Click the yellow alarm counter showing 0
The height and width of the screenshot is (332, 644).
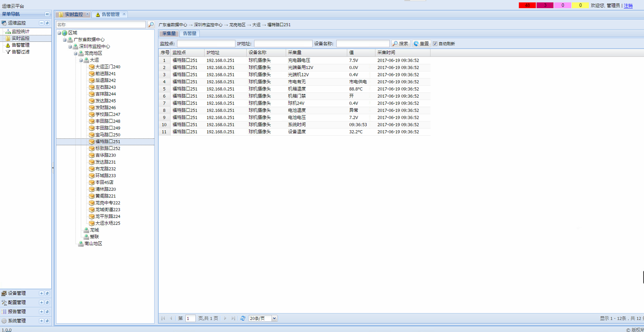[580, 5]
